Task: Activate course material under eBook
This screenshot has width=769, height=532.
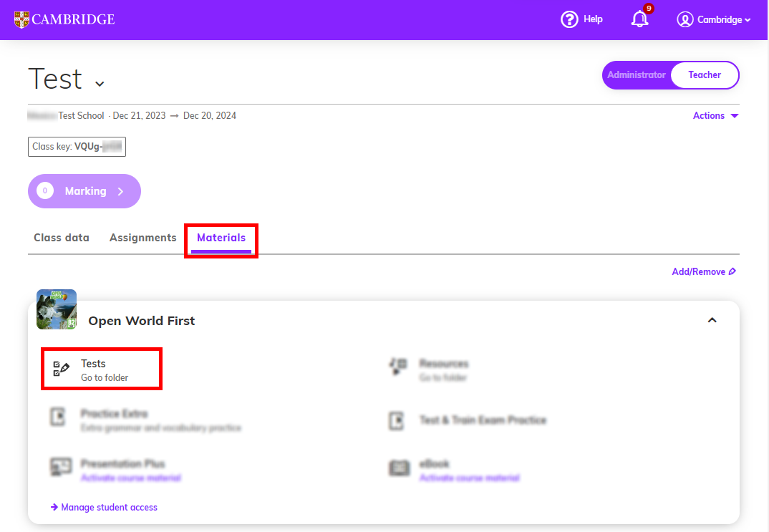Action: [x=469, y=478]
